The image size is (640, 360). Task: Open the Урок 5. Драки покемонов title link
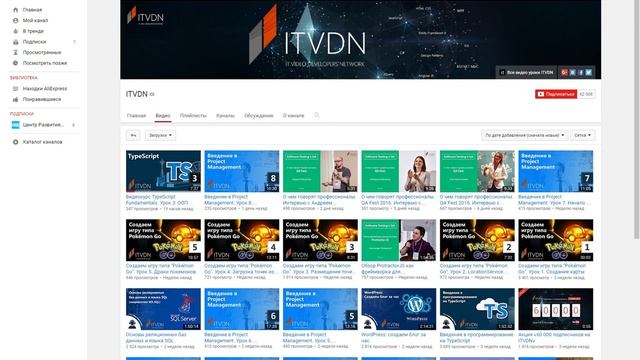coord(161,269)
